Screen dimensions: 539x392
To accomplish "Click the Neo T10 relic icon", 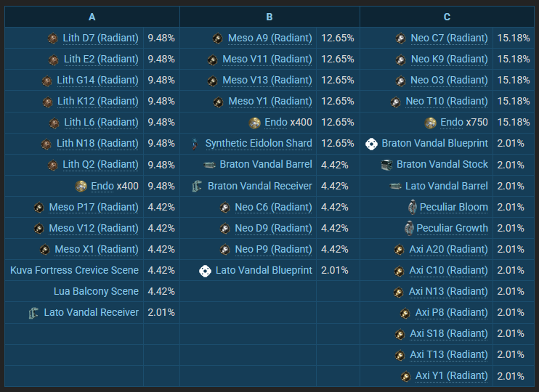I will [x=396, y=102].
